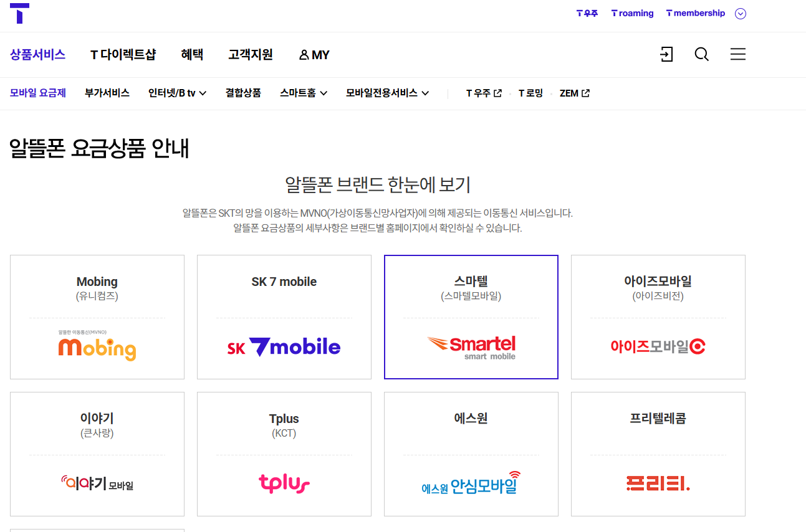Image resolution: width=806 pixels, height=532 pixels.
Task: Click the T logo in the header
Action: coord(20,13)
